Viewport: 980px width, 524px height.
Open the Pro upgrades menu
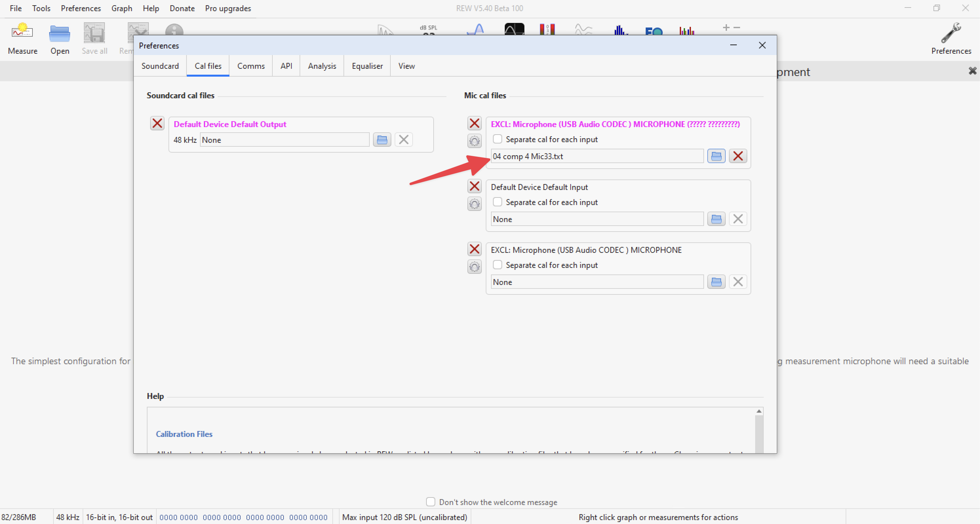(x=227, y=9)
